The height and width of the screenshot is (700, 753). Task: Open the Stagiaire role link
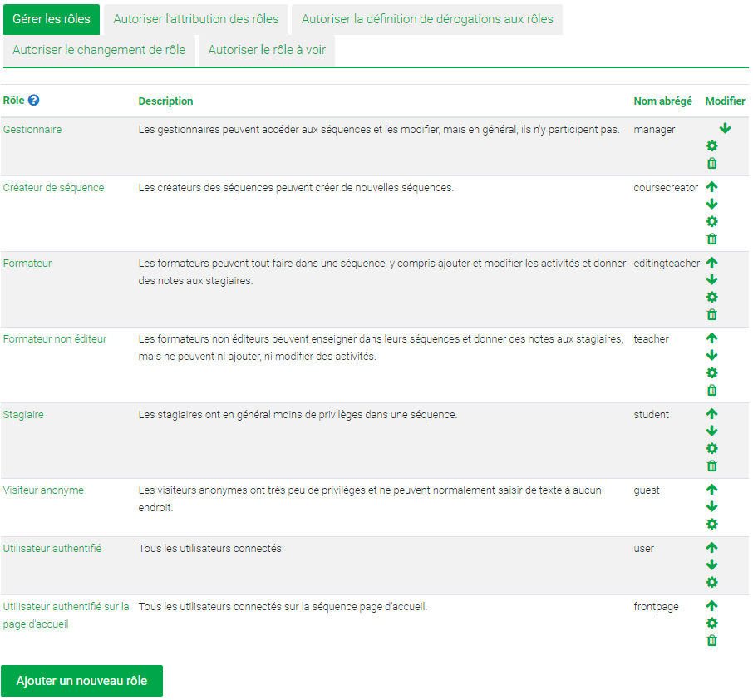pyautogui.click(x=23, y=415)
